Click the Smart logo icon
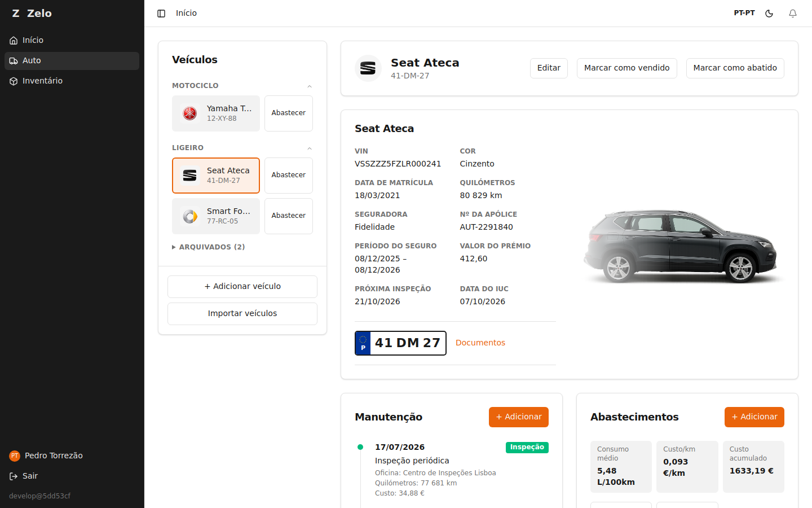Image resolution: width=812 pixels, height=508 pixels. tap(190, 216)
